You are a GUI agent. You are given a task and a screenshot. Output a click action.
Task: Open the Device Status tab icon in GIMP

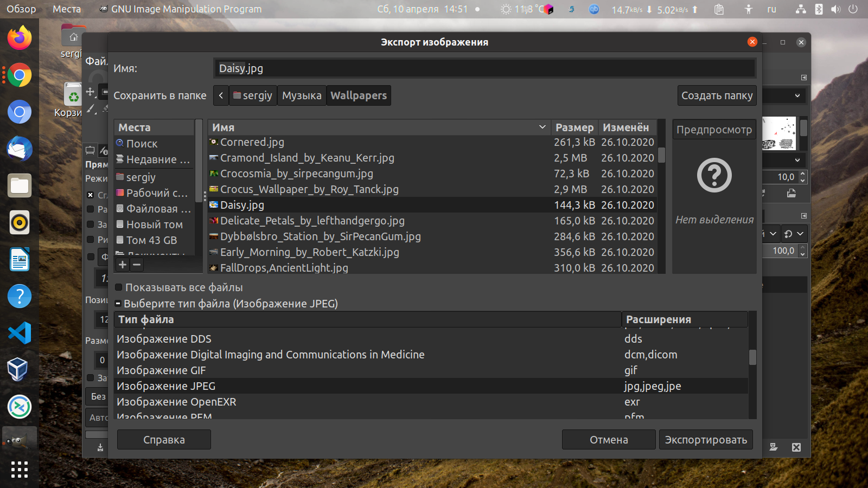[103, 151]
